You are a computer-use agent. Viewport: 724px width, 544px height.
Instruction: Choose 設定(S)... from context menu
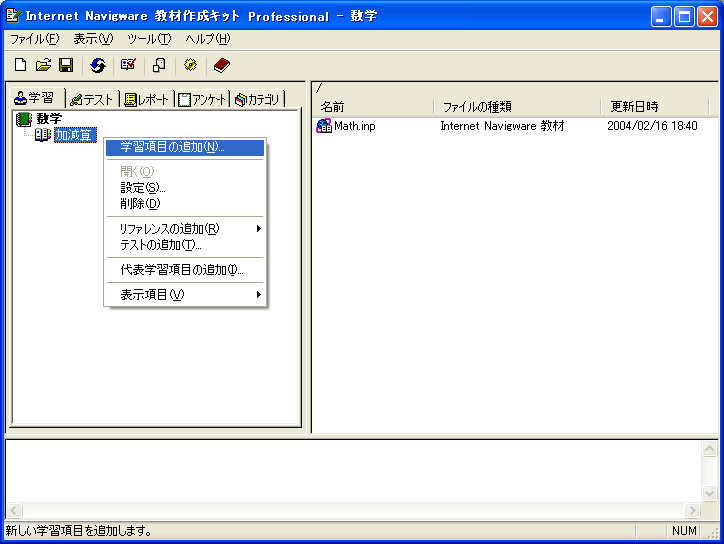[x=185, y=188]
